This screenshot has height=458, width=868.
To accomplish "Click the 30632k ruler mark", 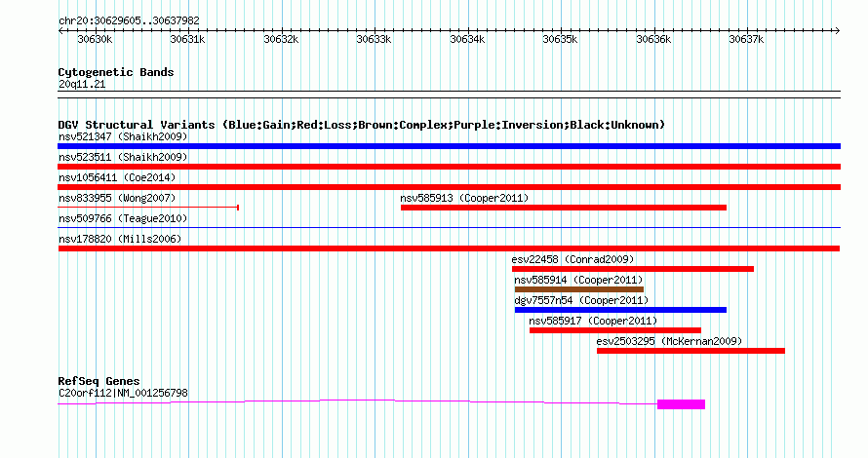I will point(281,39).
